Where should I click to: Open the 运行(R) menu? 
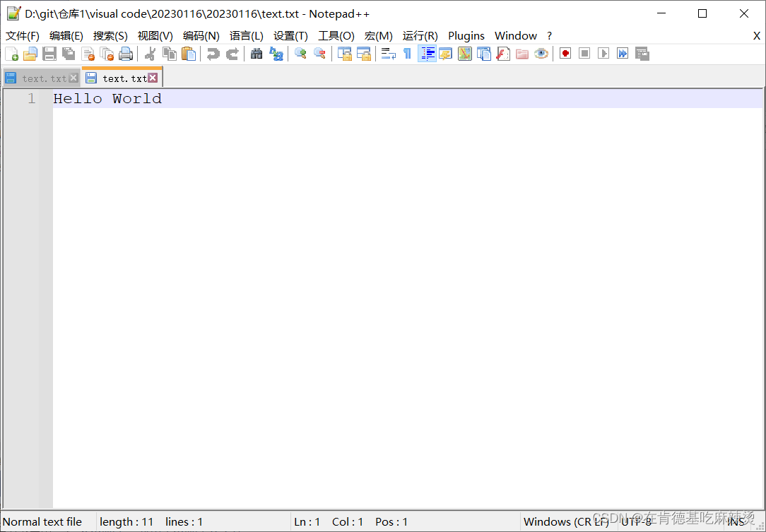point(420,35)
